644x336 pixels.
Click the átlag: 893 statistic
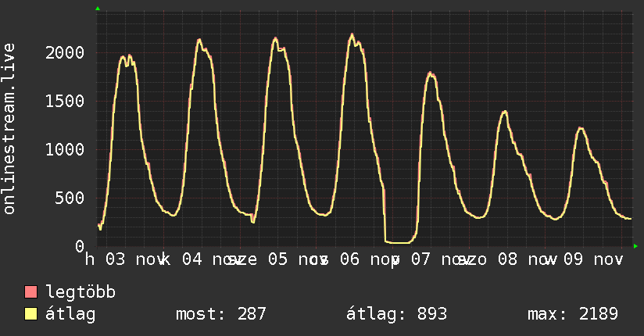pyautogui.click(x=396, y=314)
